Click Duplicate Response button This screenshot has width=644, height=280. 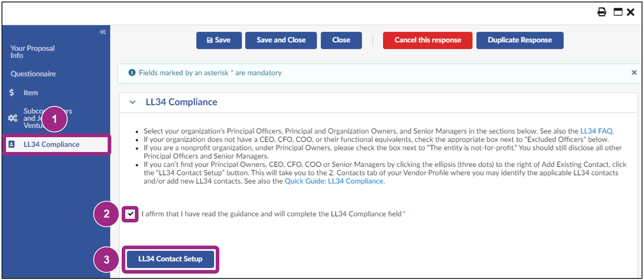click(520, 40)
